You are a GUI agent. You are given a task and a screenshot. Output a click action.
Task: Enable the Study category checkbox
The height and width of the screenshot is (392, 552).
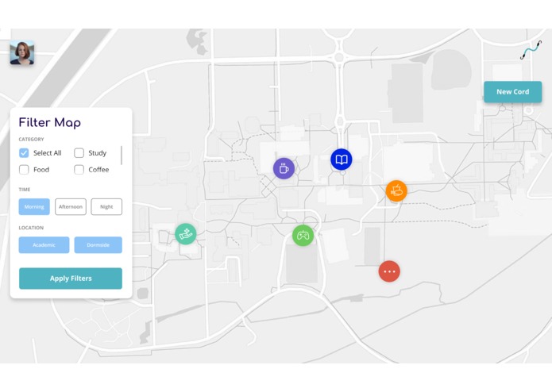click(x=79, y=153)
